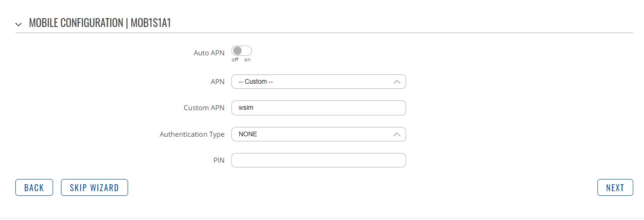Click the arrow icon in the APN selector

click(x=397, y=82)
